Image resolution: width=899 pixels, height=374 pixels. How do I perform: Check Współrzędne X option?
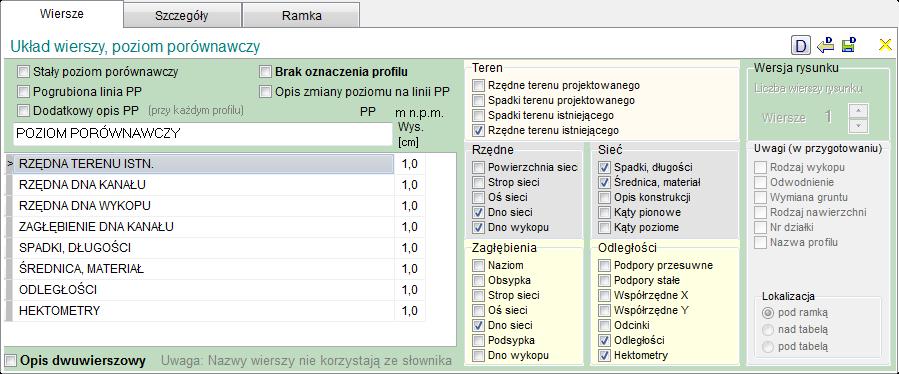604,295
